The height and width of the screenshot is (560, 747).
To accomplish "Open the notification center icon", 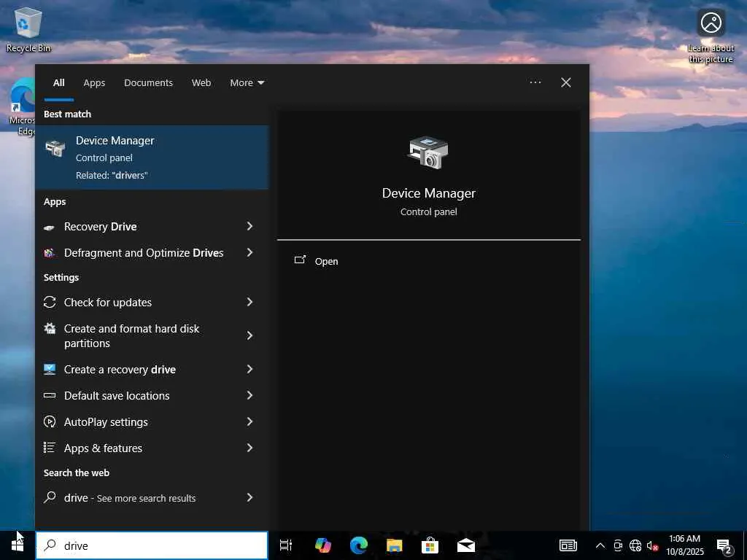I will [724, 545].
